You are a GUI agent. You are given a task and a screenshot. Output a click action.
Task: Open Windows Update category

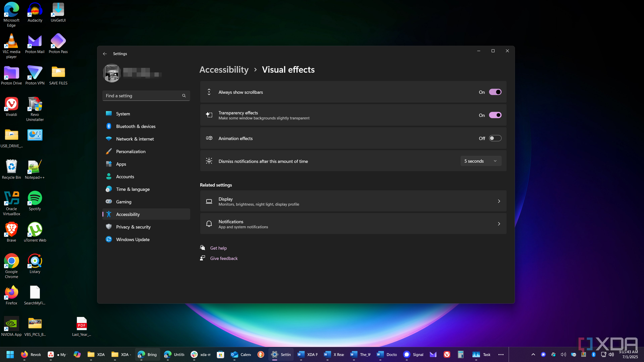pos(146,239)
